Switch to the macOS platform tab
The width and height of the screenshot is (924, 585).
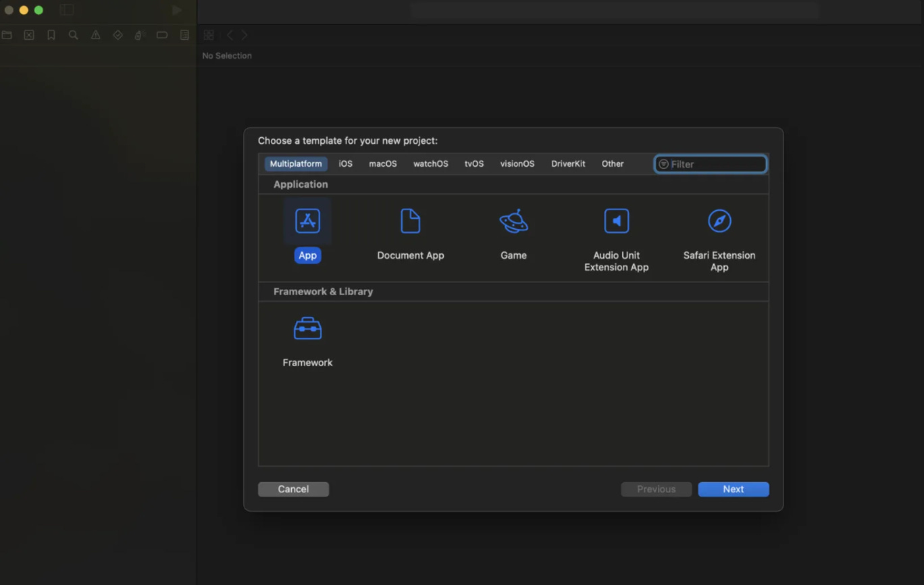click(x=382, y=164)
